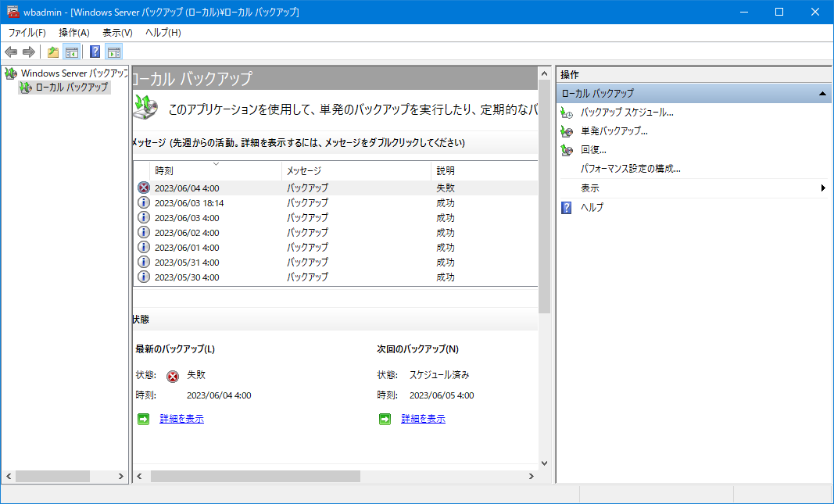The height and width of the screenshot is (504, 834).
Task: Click 詳細を表示 under 次回のバックアップ
Action: 424,419
